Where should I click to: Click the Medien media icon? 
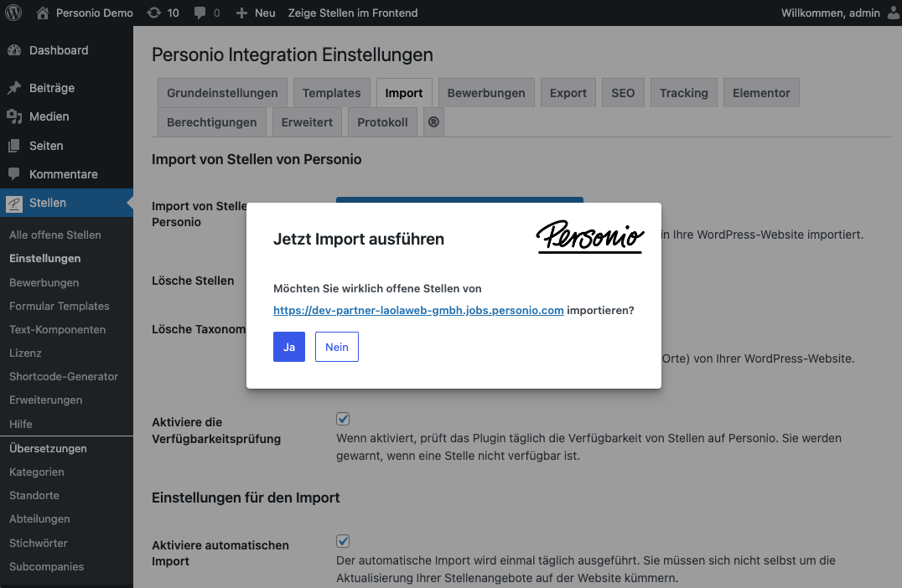pos(14,116)
